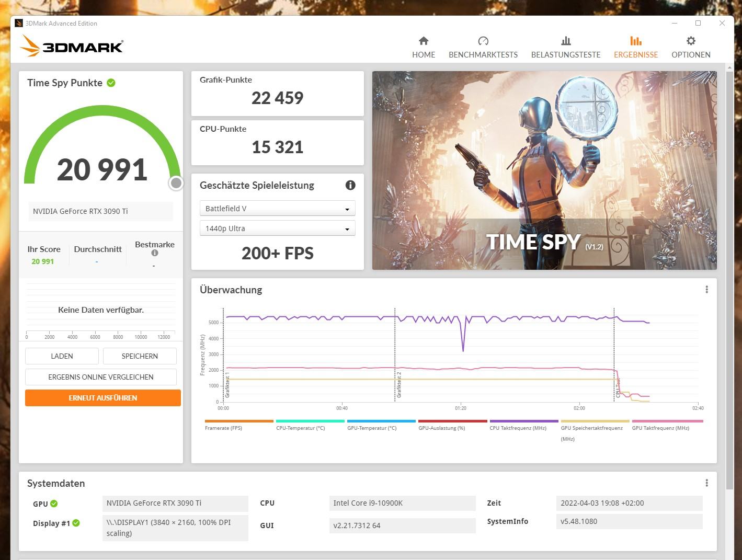This screenshot has height=560, width=742.
Task: Click the DISPLAY1 3840 × 2160 field
Action: (175, 528)
